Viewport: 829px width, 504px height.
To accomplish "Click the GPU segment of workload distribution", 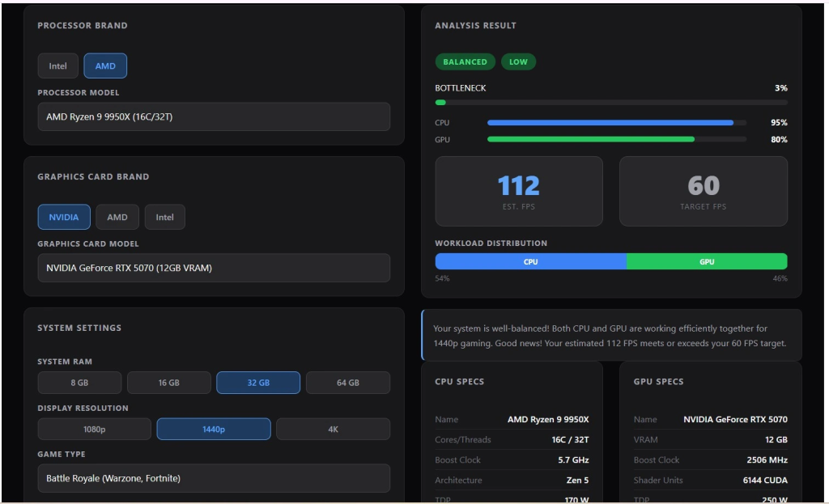I will coord(707,261).
